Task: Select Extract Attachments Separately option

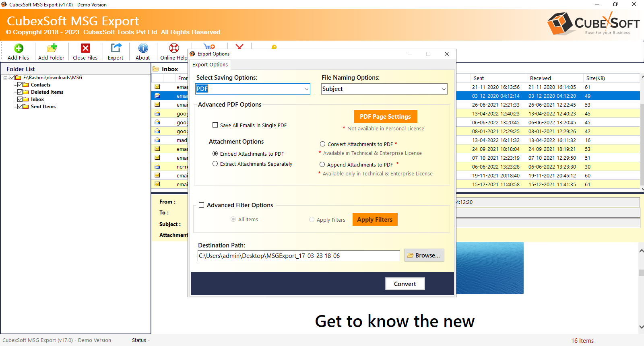Action: coord(215,164)
